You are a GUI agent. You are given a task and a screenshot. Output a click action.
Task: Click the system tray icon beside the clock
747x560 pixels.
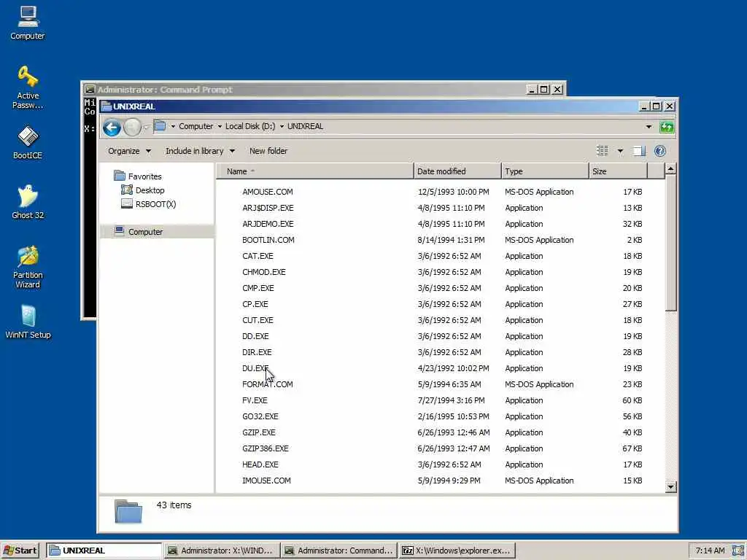click(738, 551)
